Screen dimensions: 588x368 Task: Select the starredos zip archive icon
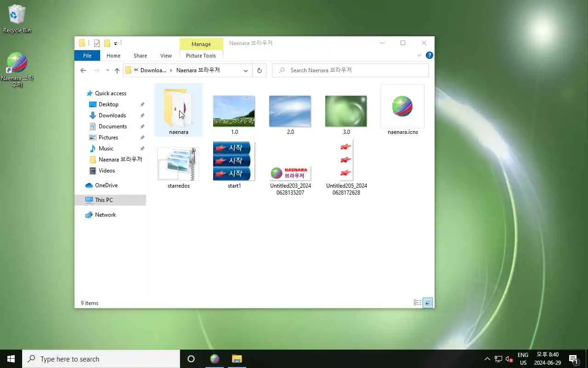(179, 164)
